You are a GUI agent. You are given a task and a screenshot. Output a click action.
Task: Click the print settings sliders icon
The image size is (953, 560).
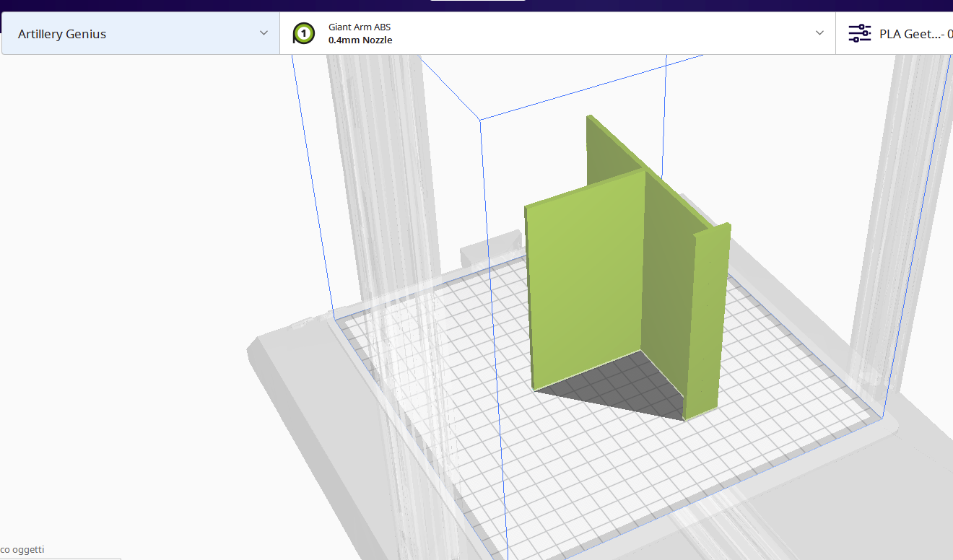click(x=859, y=33)
